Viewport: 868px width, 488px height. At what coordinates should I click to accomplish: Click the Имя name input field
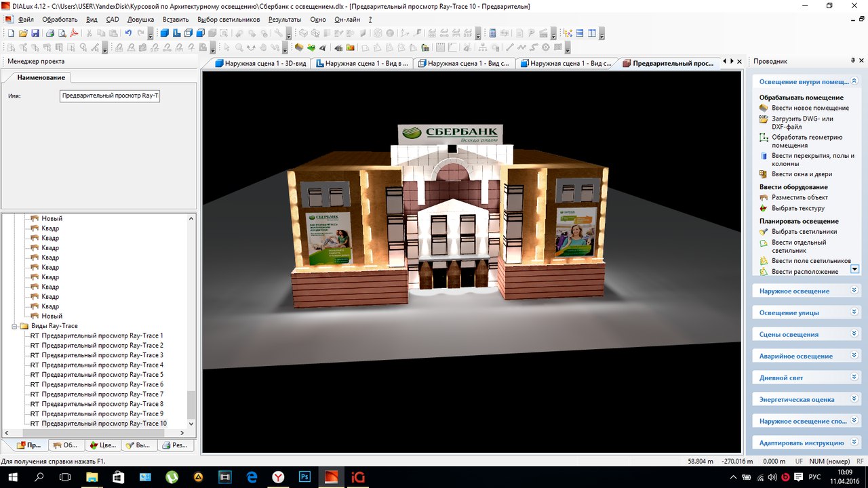pos(110,96)
